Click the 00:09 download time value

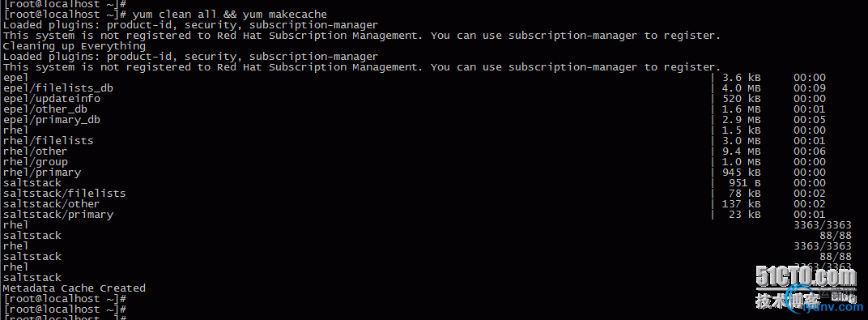click(x=810, y=88)
